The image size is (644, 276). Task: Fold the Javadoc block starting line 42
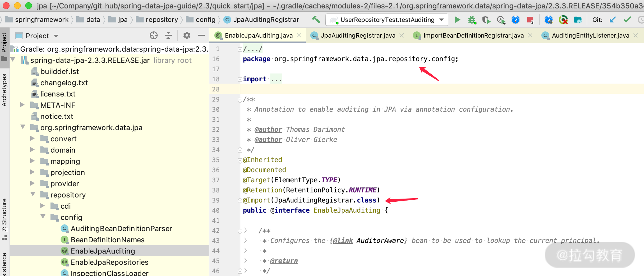pos(240,231)
